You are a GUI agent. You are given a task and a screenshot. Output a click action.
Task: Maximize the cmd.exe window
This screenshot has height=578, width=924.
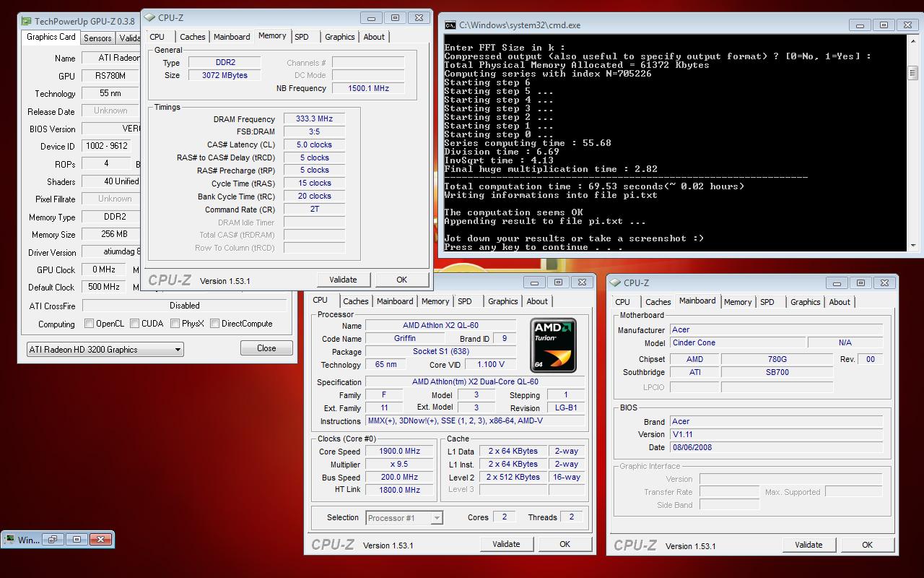pos(884,25)
